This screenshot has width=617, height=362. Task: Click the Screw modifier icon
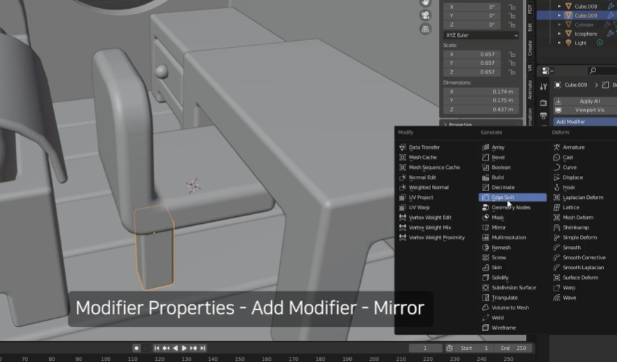[486, 257]
